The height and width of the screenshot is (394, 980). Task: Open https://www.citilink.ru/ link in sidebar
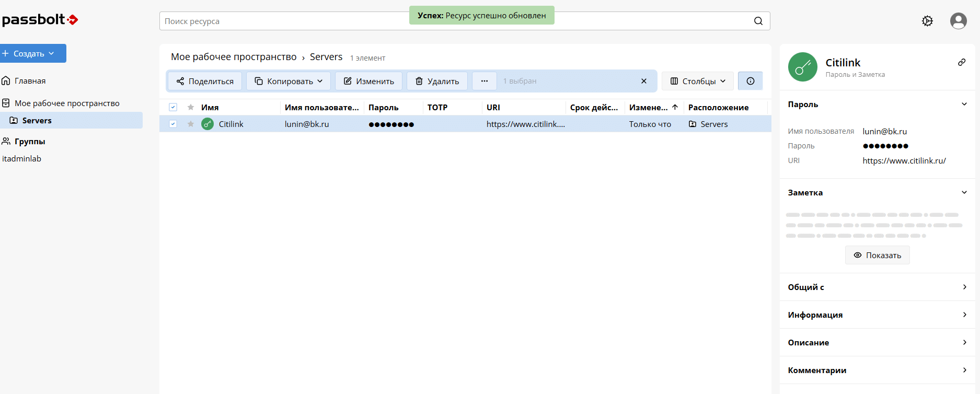[x=904, y=160]
